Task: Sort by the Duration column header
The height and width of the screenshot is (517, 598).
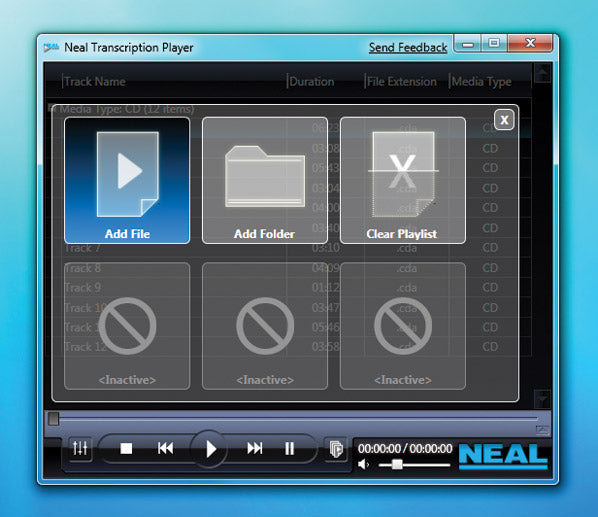Action: click(312, 82)
